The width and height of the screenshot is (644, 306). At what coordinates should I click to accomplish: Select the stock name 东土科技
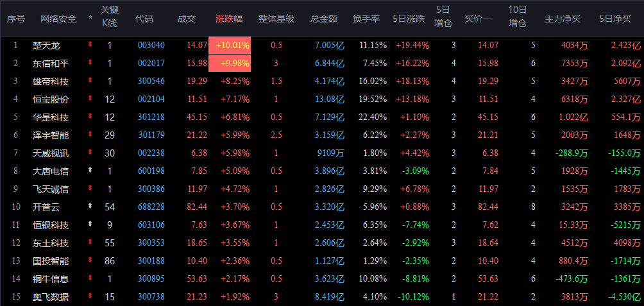pos(51,243)
